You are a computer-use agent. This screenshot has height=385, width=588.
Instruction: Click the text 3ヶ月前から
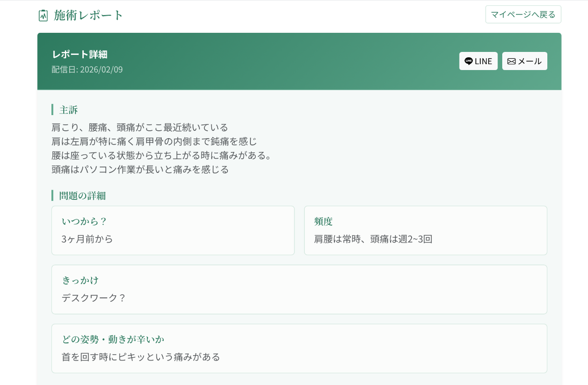pos(87,239)
